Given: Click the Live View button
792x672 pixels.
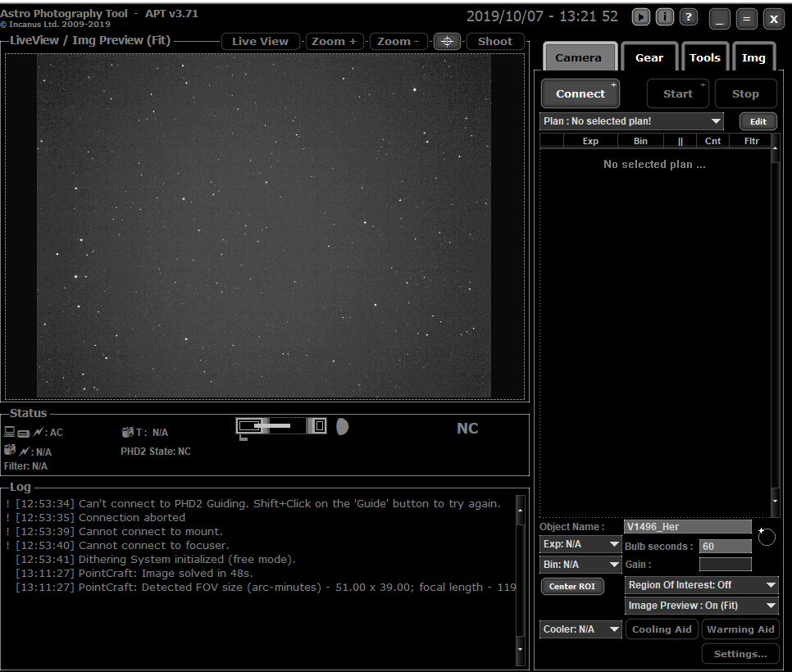Looking at the screenshot, I should pyautogui.click(x=260, y=42).
